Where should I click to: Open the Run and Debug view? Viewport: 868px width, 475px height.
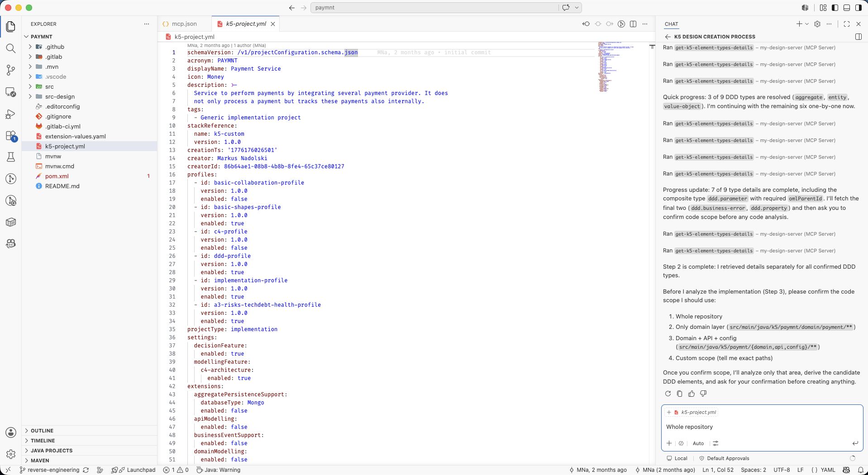coord(11,114)
